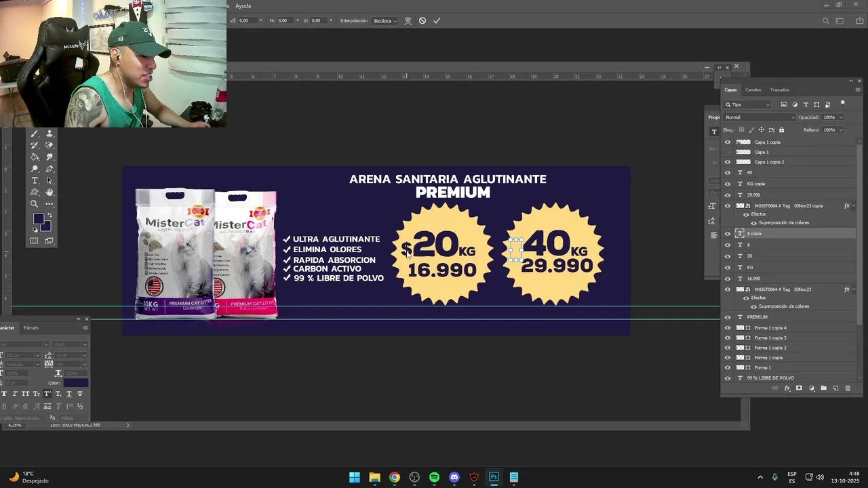Show the hidden Capa 1 layer
868x488 pixels.
click(x=728, y=152)
